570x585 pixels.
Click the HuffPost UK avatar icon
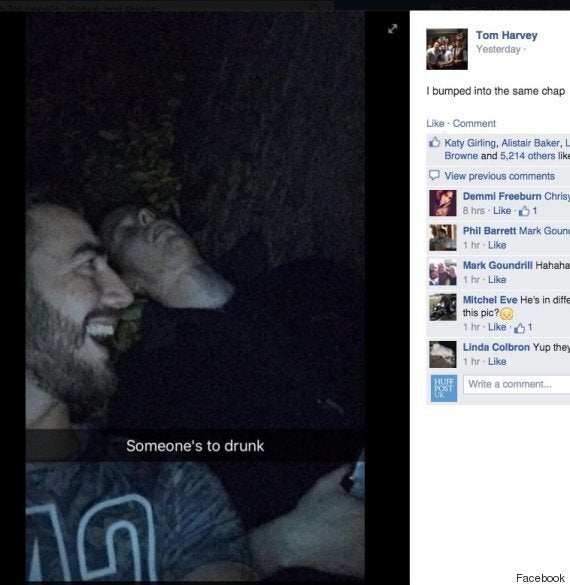[444, 388]
